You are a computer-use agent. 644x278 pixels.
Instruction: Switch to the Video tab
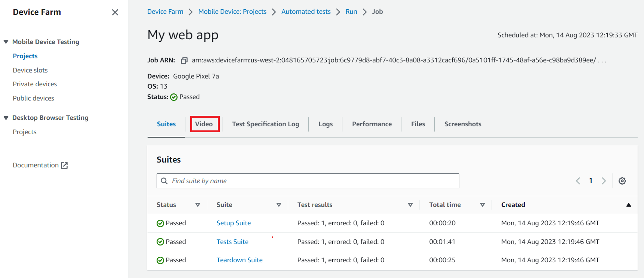pyautogui.click(x=204, y=124)
